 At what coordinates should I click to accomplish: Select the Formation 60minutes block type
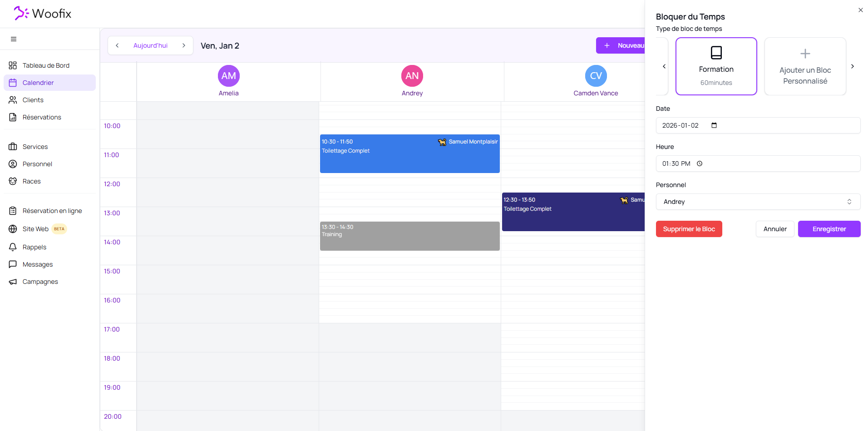716,66
